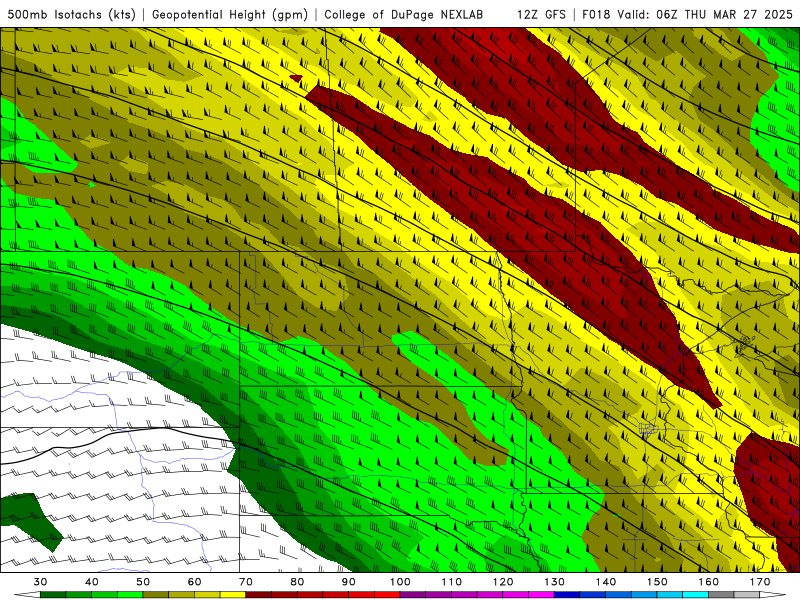Screen dimensions: 800x600
Task: Click the 'College of DuPage NEXLAB' label
Action: coord(404,15)
